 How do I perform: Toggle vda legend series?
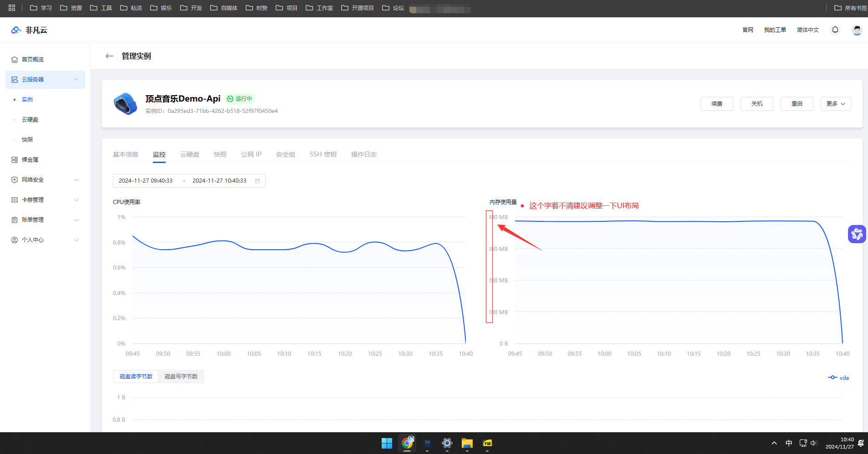pos(838,377)
